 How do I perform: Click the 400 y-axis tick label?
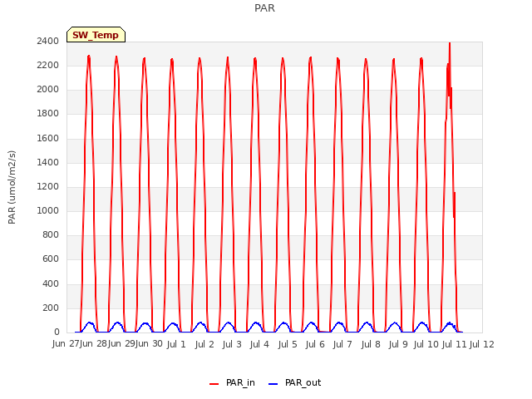[x=51, y=283]
